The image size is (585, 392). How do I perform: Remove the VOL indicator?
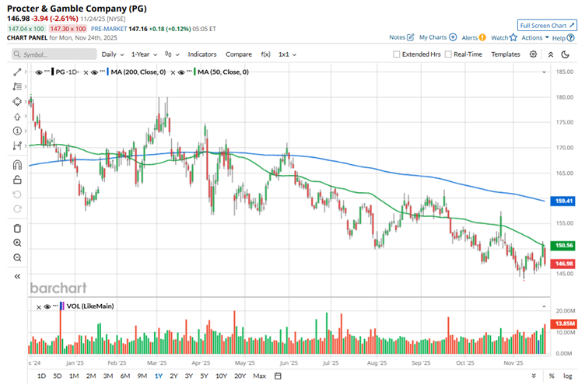tap(39, 307)
